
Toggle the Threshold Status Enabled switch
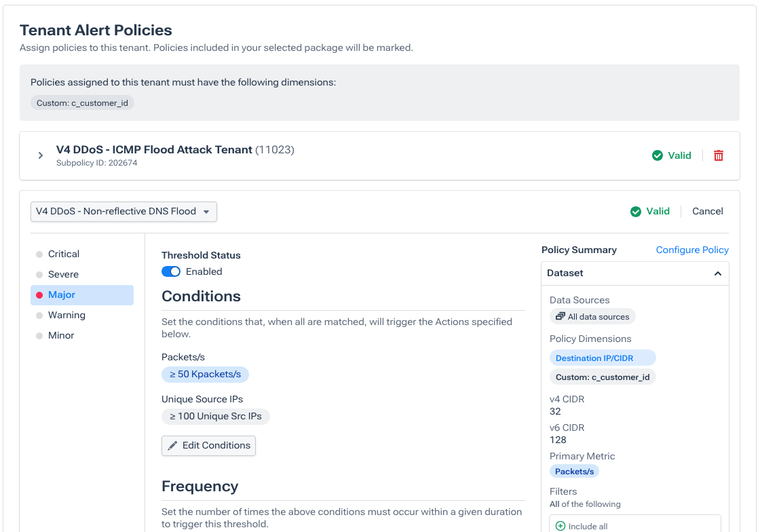tap(171, 271)
